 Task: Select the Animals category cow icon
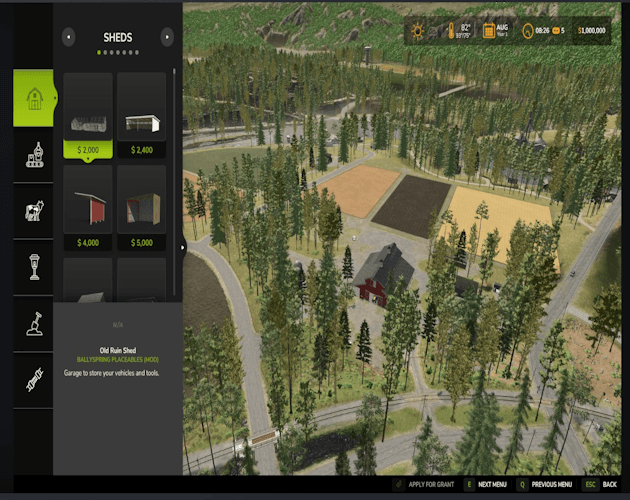point(34,211)
